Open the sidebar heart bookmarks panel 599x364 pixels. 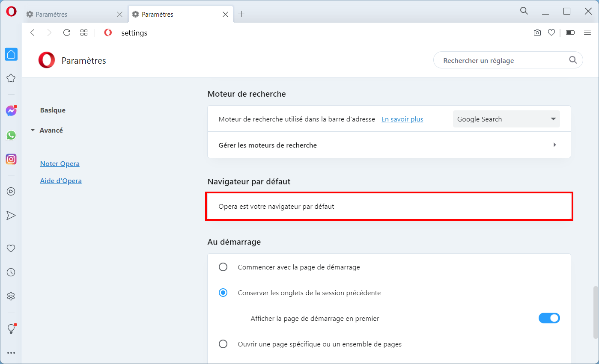pos(11,248)
